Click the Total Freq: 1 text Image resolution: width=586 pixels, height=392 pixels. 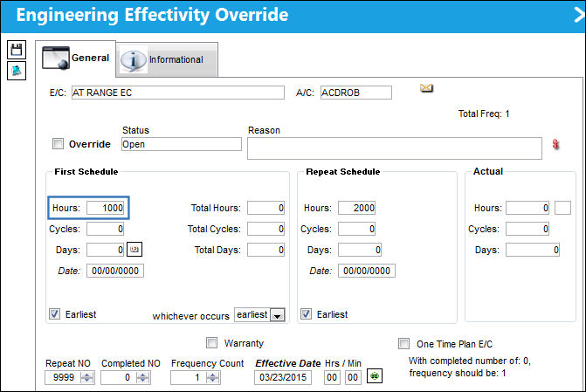pos(484,113)
